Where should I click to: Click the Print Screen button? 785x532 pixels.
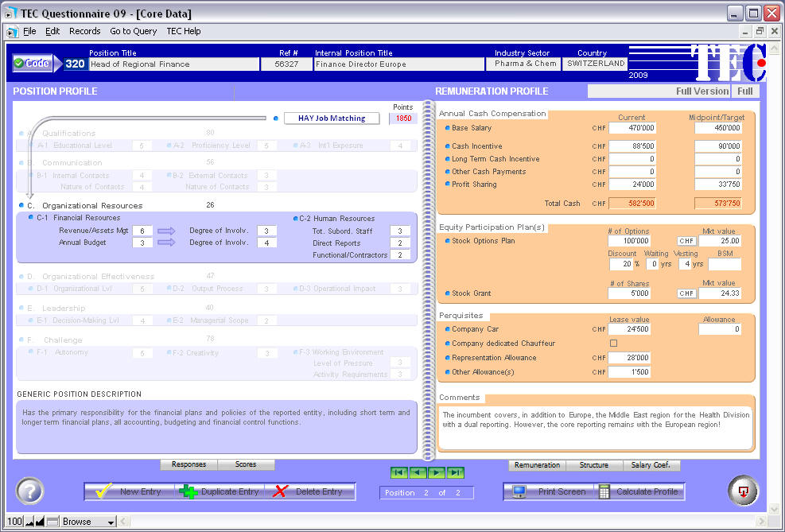click(x=549, y=491)
